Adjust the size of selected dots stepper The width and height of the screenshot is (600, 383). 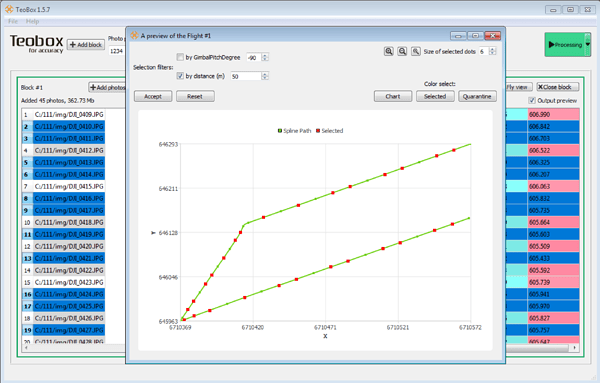(493, 51)
